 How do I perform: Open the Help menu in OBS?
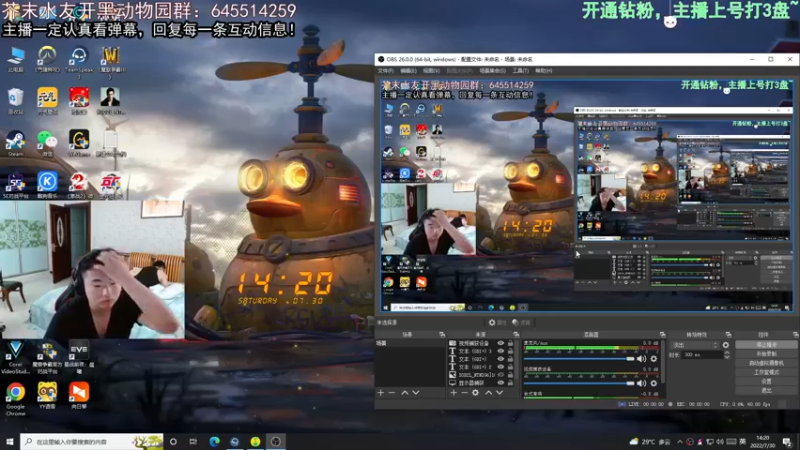pyautogui.click(x=543, y=71)
